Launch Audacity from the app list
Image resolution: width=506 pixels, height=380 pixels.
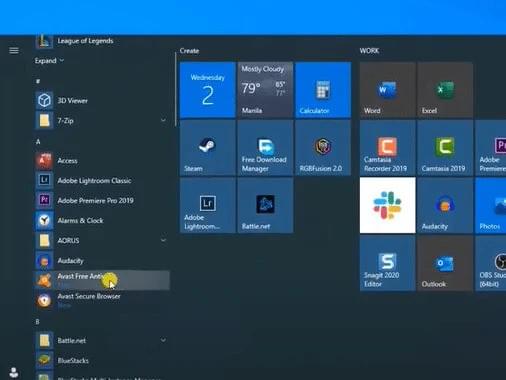point(102,260)
